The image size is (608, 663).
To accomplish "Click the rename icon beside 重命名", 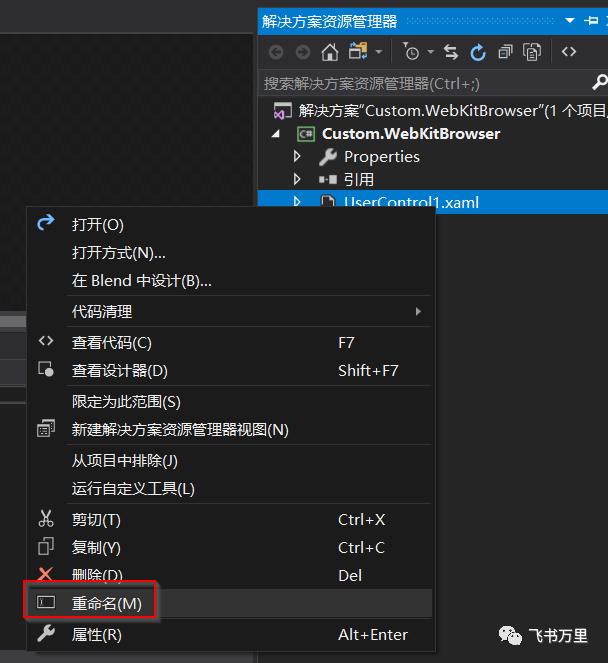I will click(x=46, y=602).
